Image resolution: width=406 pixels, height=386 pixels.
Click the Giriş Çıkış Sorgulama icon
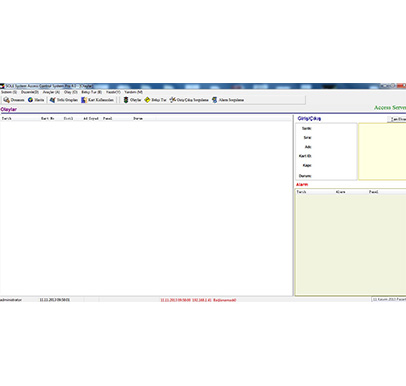172,100
